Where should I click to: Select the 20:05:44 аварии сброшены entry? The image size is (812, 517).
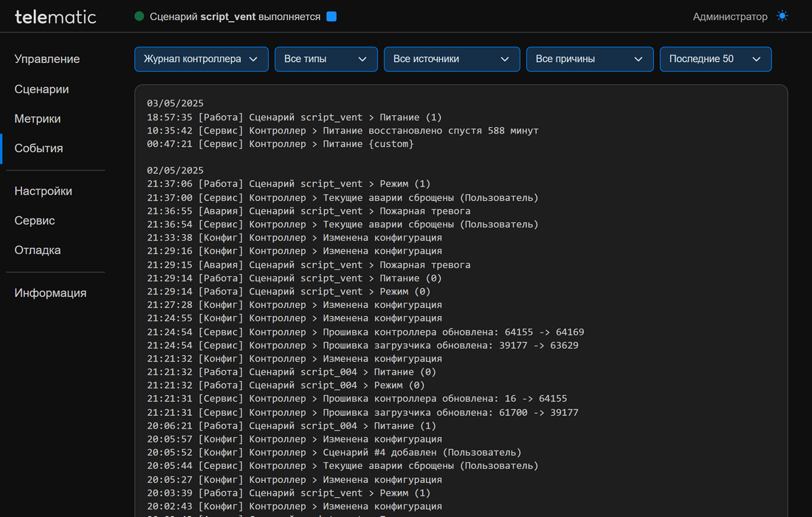coord(343,466)
